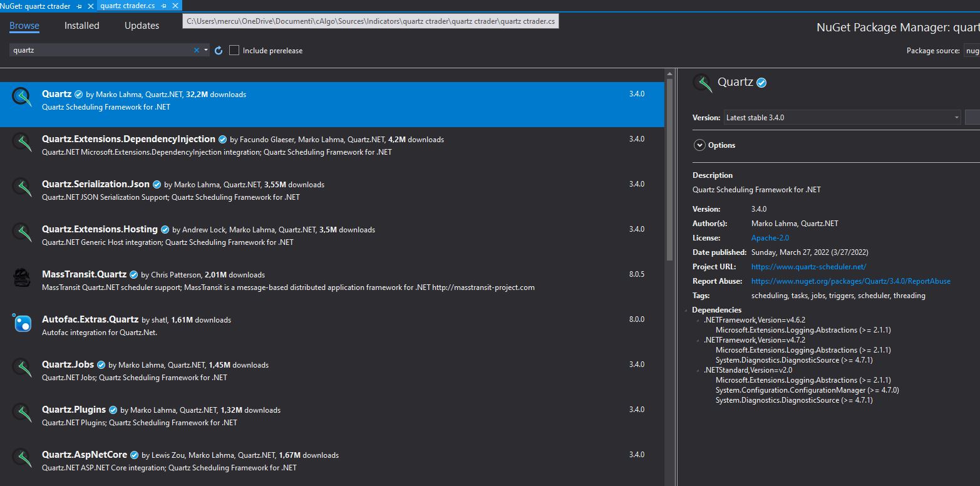The image size is (980, 486).
Task: Switch to the Browse tab
Action: (24, 26)
